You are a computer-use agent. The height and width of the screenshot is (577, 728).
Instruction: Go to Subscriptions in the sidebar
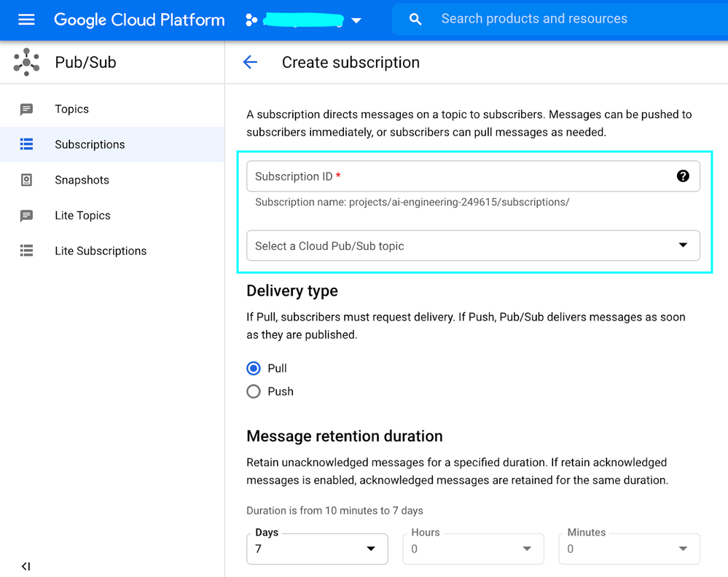[x=90, y=145]
